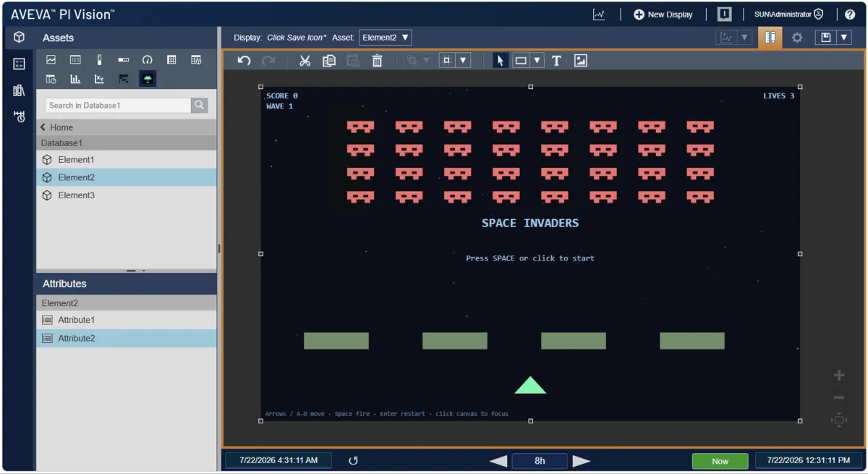Open ad hoc trend icon in header
868x474 pixels.
click(x=599, y=14)
